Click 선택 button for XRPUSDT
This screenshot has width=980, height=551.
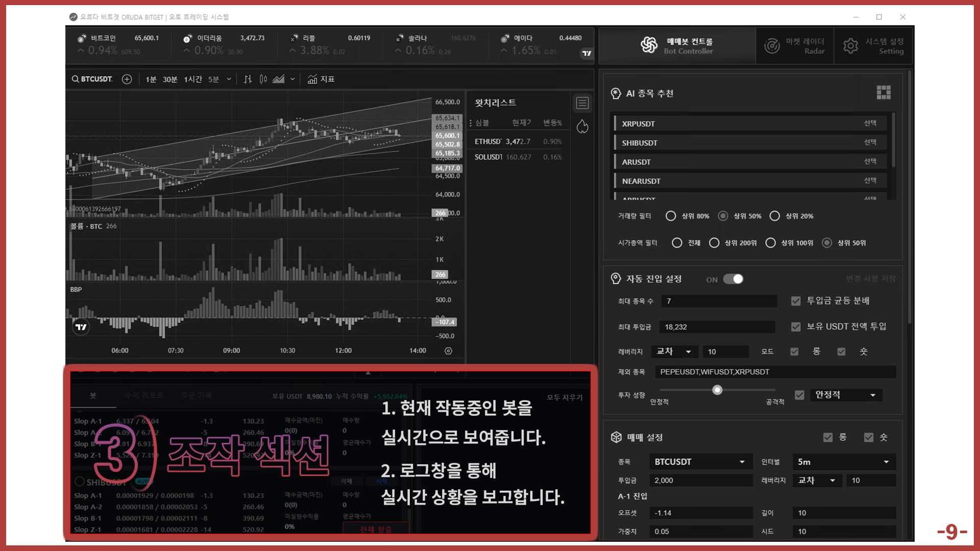(x=870, y=123)
